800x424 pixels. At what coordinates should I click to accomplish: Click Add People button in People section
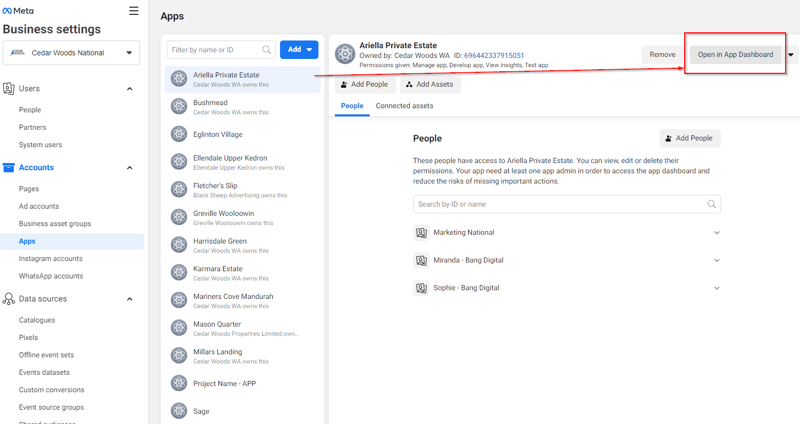690,138
